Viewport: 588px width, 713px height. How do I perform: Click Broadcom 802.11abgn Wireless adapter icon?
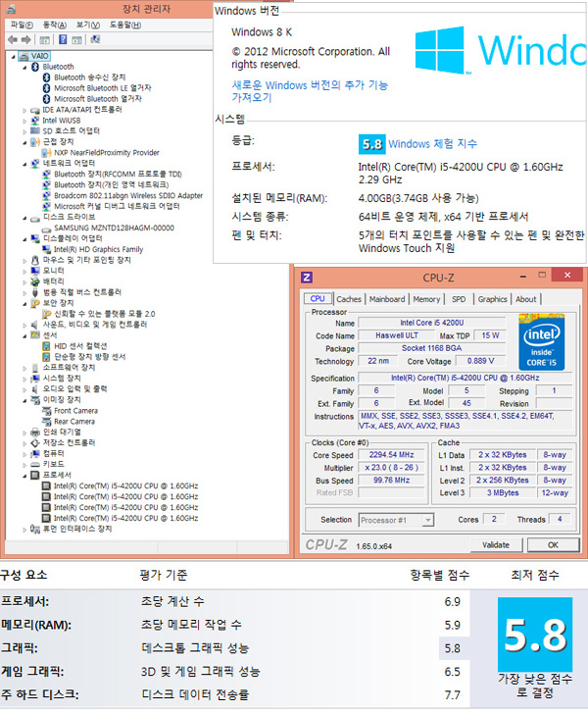pos(46,195)
